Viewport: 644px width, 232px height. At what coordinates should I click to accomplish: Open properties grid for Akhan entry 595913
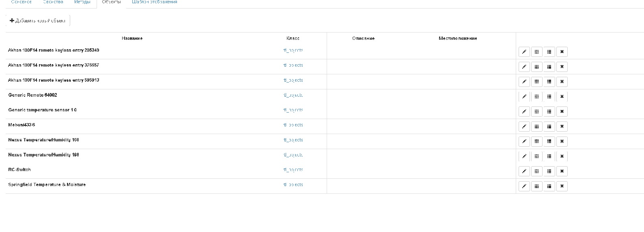pos(537,82)
